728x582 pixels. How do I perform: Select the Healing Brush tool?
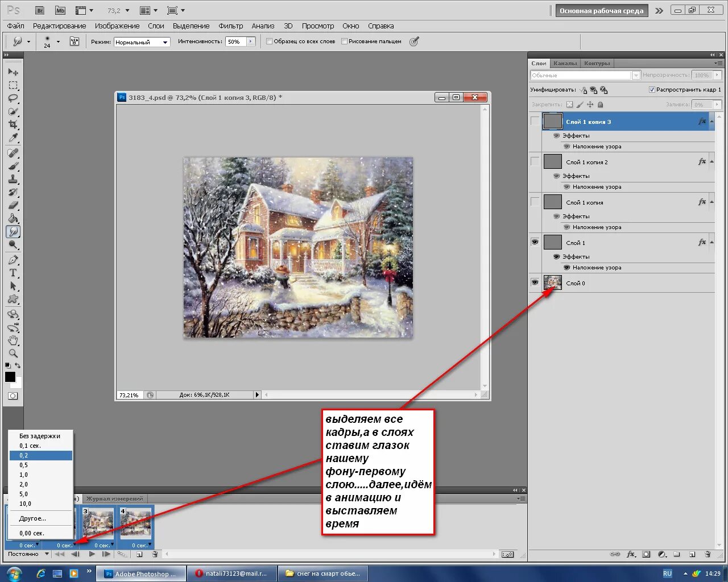tap(13, 153)
